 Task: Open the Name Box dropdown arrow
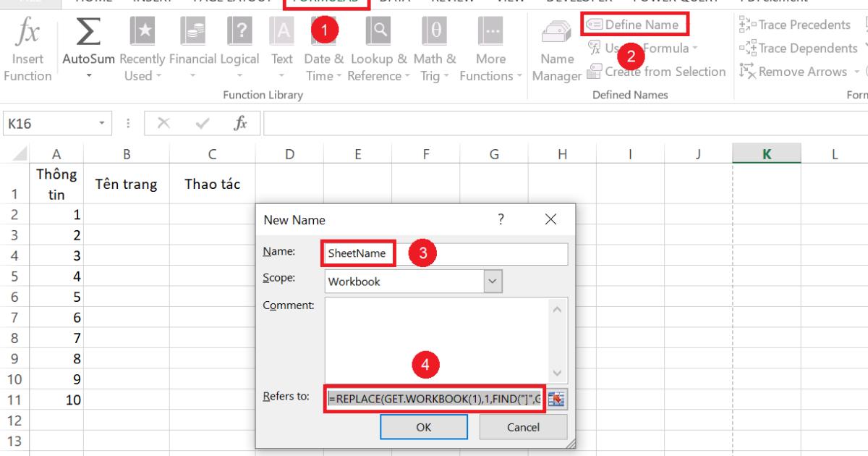click(101, 123)
